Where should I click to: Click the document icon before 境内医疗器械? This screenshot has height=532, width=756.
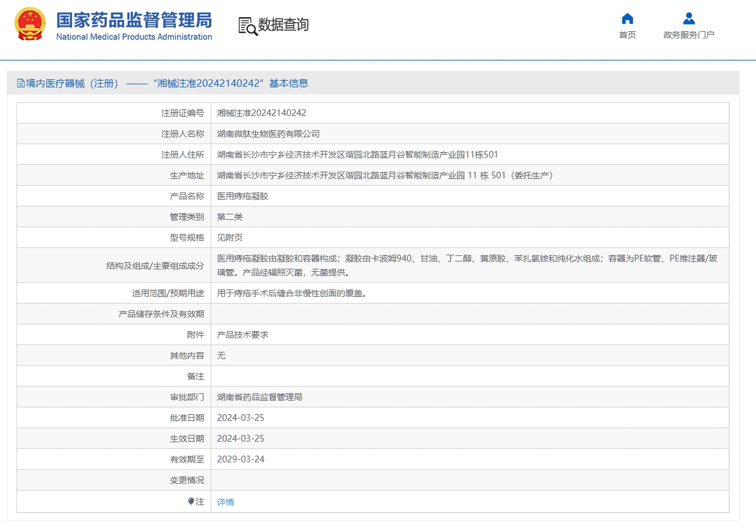[x=21, y=84]
